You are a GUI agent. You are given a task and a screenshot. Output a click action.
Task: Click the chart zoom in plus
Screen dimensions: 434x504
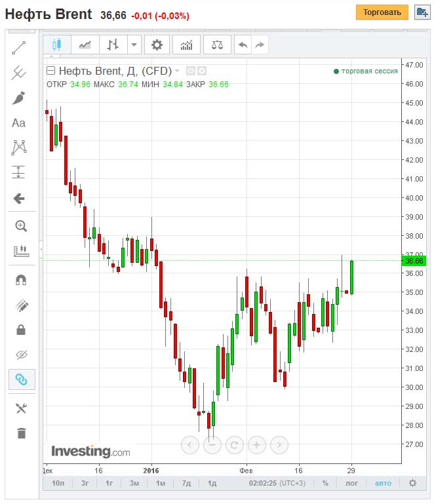click(257, 445)
